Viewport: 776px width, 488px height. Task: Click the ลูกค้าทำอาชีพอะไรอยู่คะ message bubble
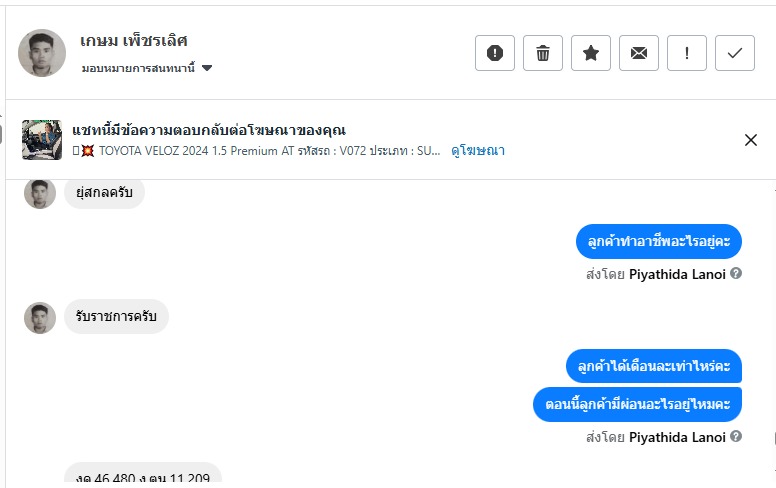pos(659,242)
